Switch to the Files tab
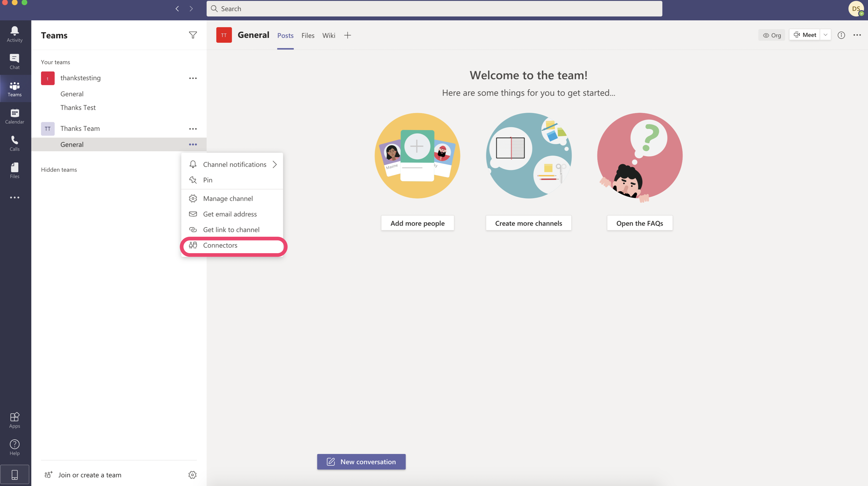Screen dimensions: 868x486 tap(308, 35)
